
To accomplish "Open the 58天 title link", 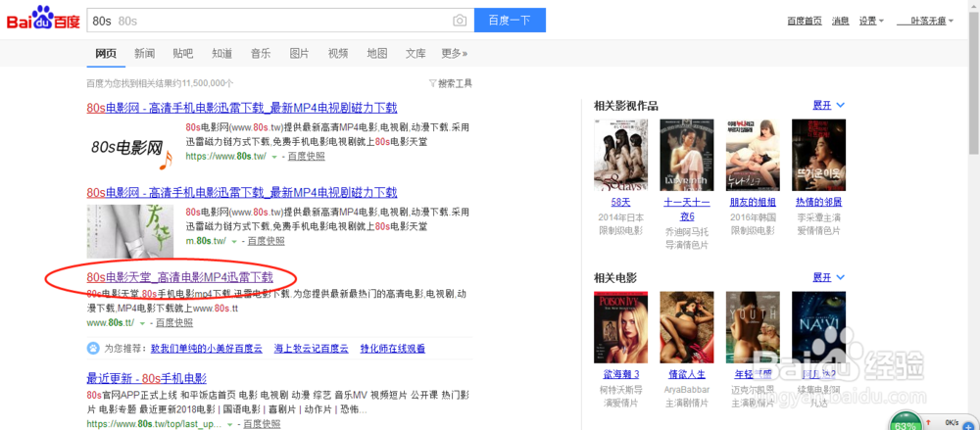I will coord(621,202).
